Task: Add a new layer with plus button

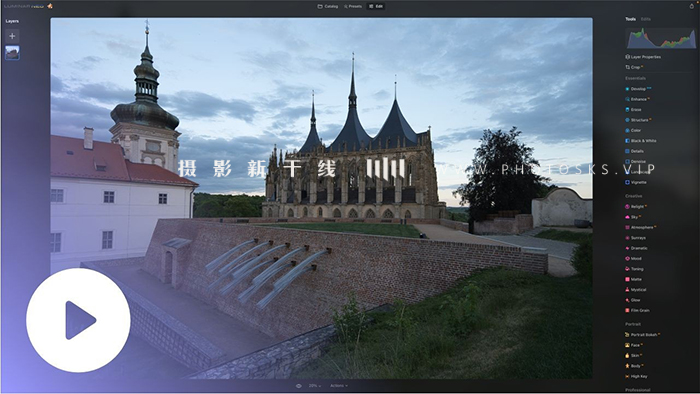Action: [x=12, y=36]
